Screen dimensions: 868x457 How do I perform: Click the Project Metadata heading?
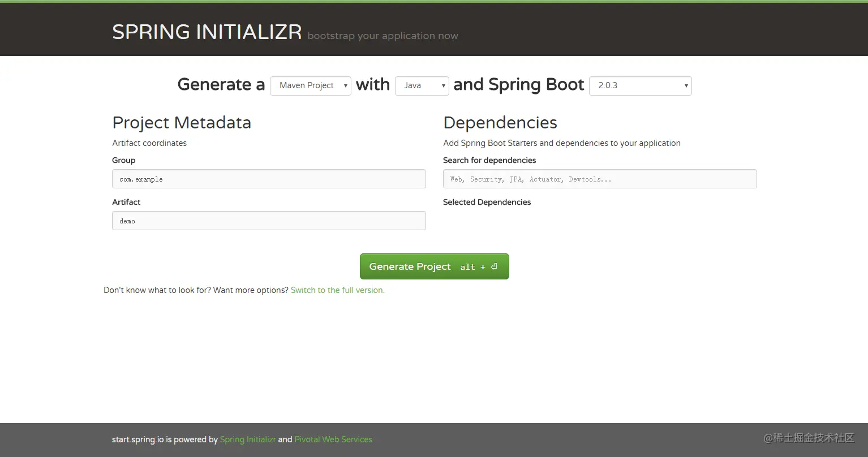[182, 123]
